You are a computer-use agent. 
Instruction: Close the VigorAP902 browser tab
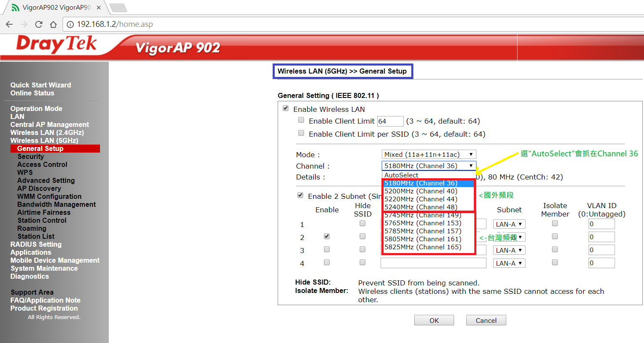pyautogui.click(x=99, y=8)
